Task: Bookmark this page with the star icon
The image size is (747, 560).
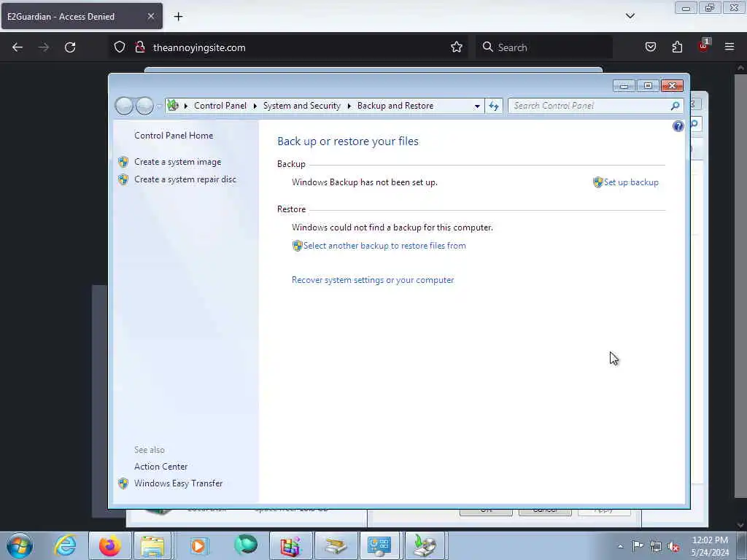Action: coord(457,47)
